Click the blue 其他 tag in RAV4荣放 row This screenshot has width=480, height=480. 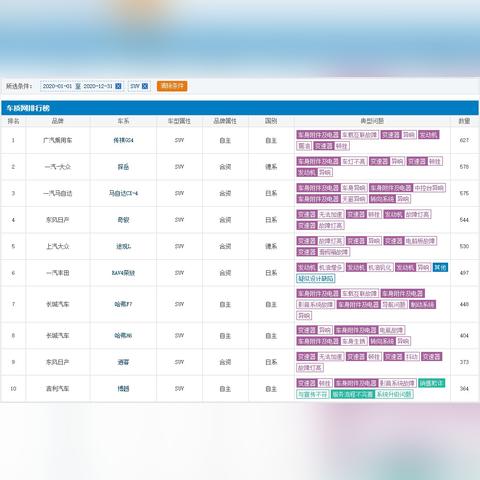click(440, 267)
